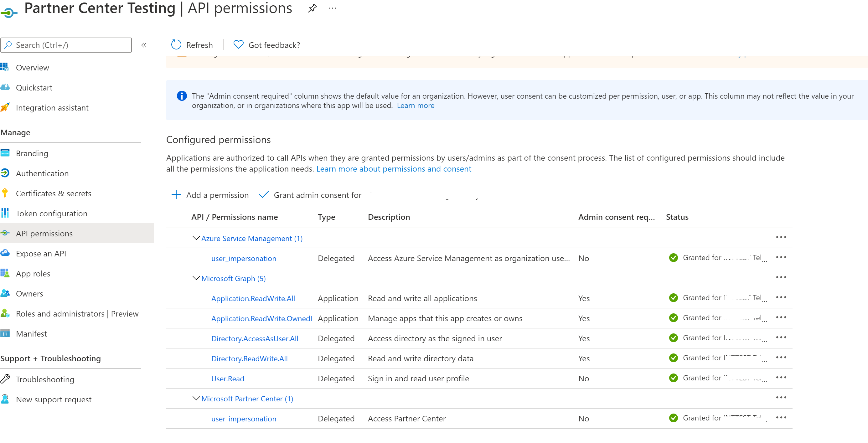Open more options for User.Read row
This screenshot has width=868, height=443.
point(781,378)
